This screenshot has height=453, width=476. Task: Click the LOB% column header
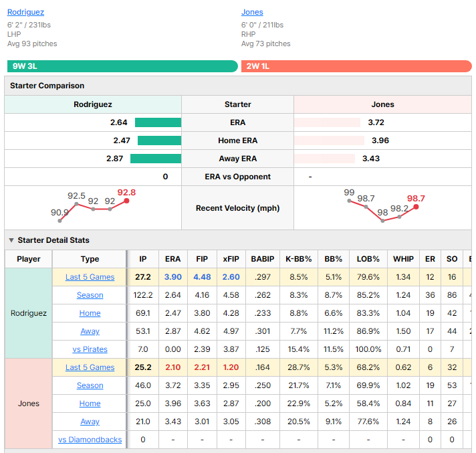(368, 259)
